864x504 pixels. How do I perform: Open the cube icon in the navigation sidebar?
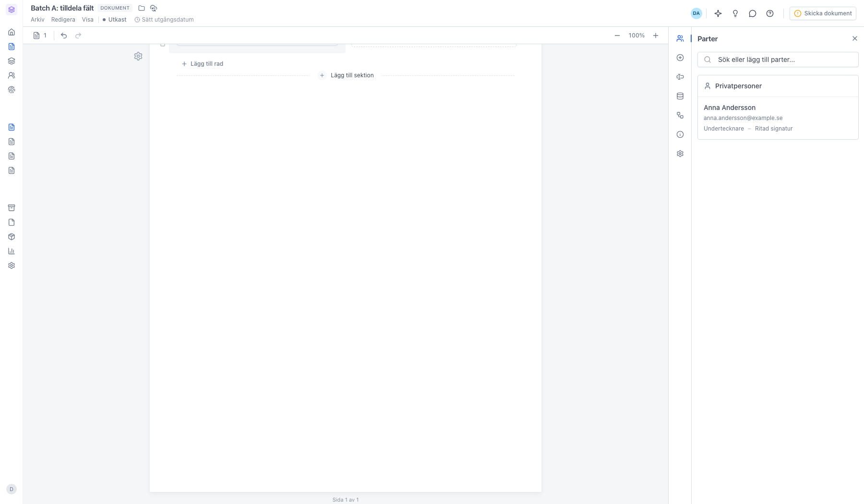click(12, 237)
